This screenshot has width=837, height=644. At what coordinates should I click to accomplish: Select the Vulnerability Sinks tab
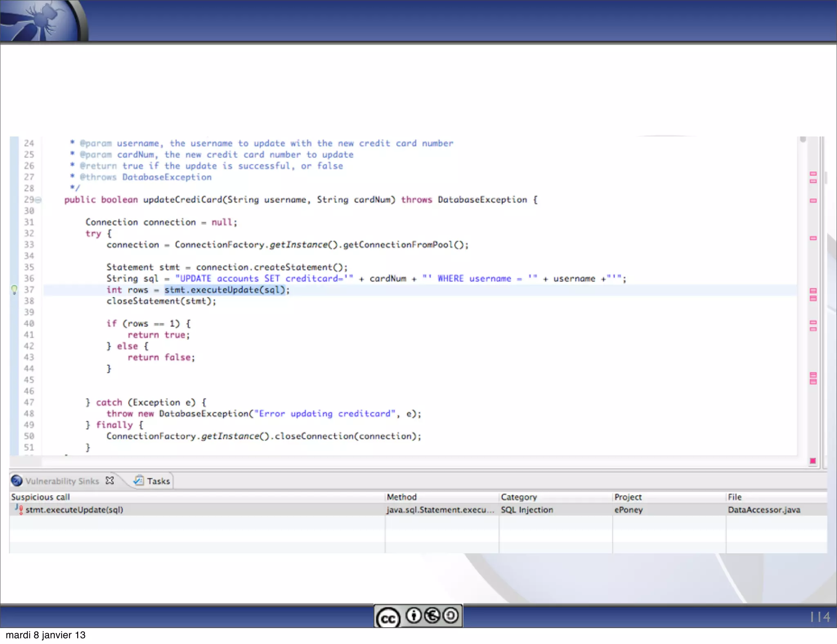(x=62, y=481)
